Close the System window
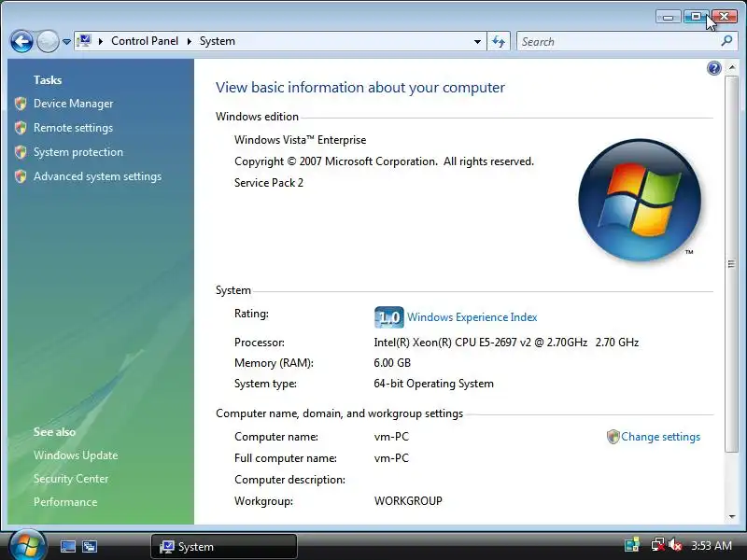 725,17
